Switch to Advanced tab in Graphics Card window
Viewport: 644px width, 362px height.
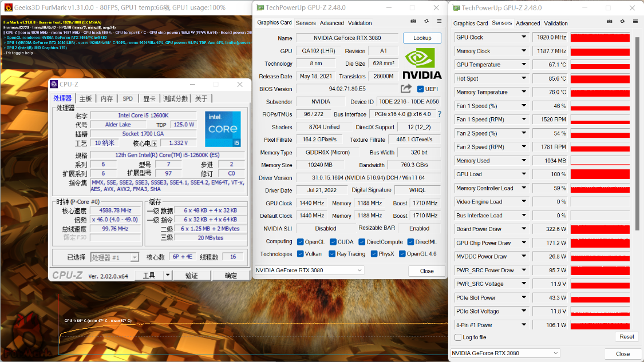(331, 23)
